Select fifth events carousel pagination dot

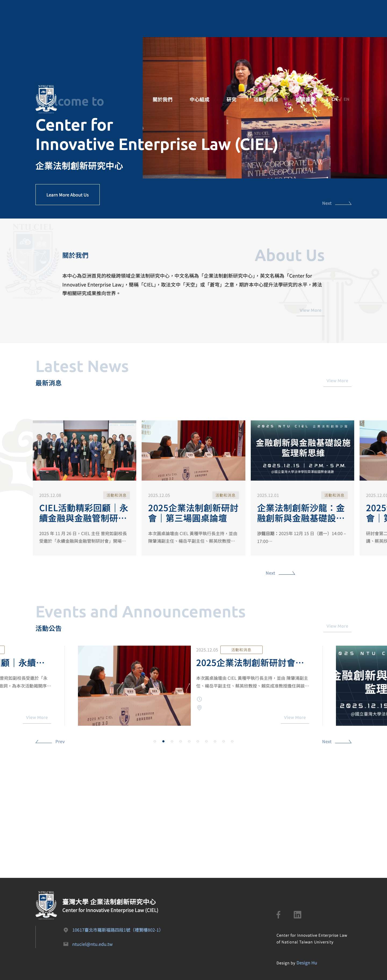point(189,741)
